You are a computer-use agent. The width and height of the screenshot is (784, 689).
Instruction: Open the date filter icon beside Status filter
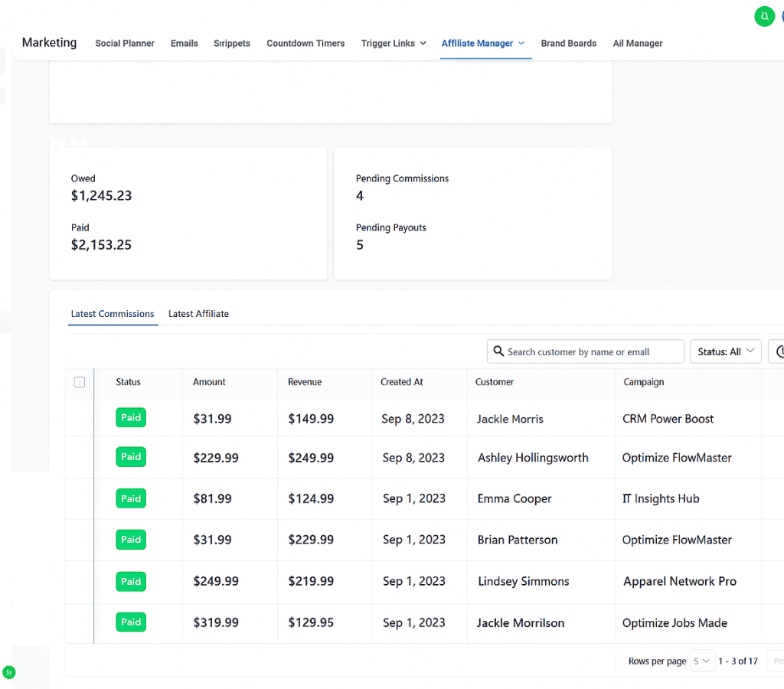point(779,351)
